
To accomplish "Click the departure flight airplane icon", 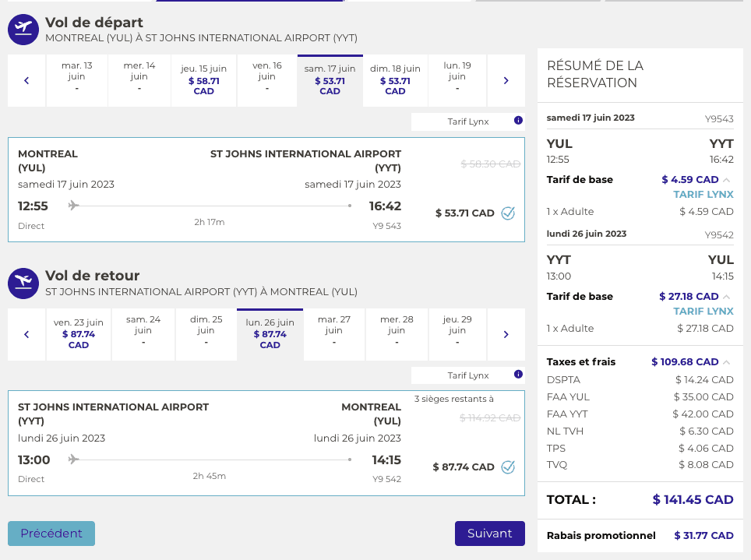I will [23, 29].
